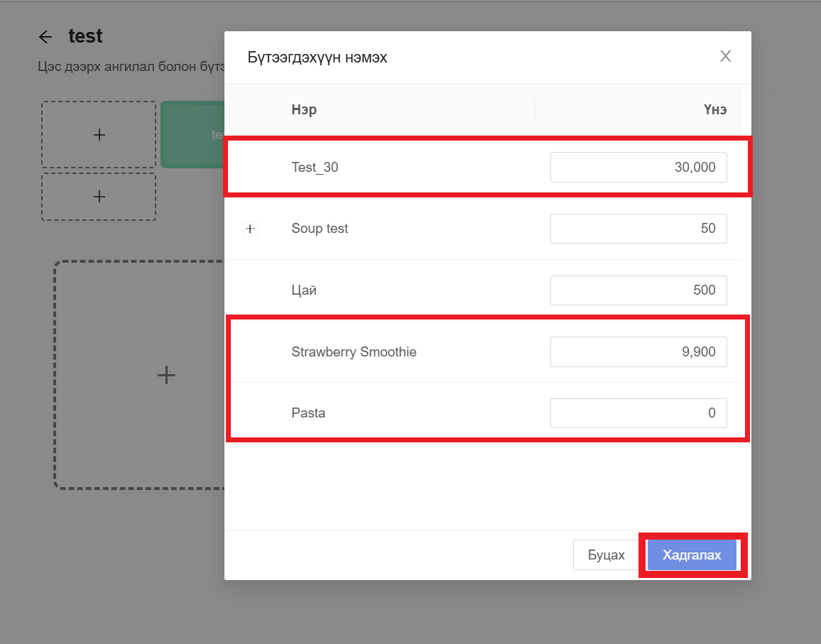Screen dimensions: 821x644
Task: Edit the Strawberry Smoothie price field
Action: (x=638, y=352)
